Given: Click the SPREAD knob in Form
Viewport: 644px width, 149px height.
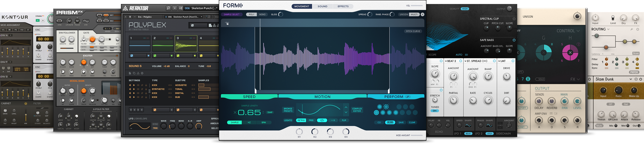Looking at the screenshot, I should (370, 14).
